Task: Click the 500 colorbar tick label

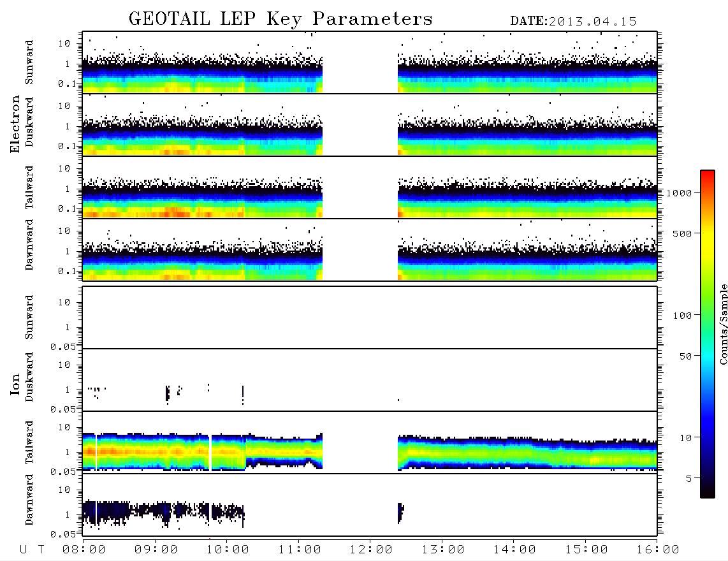Action: (x=682, y=233)
